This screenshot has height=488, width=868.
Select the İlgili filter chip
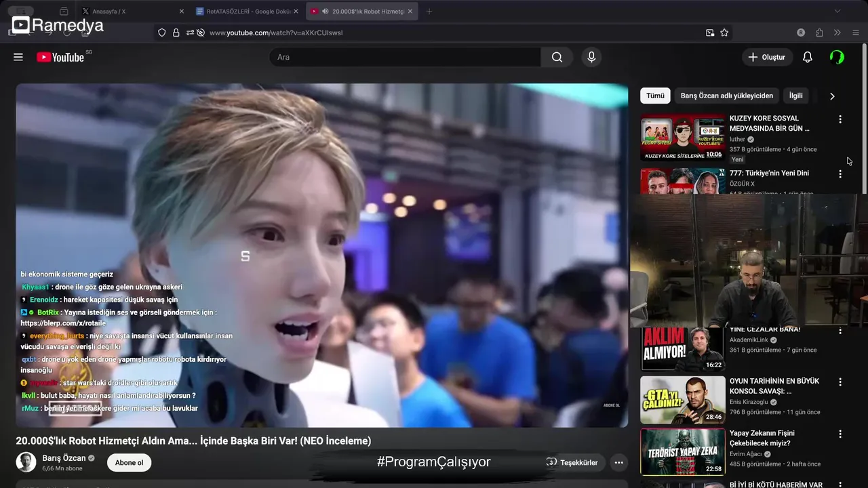pyautogui.click(x=795, y=96)
